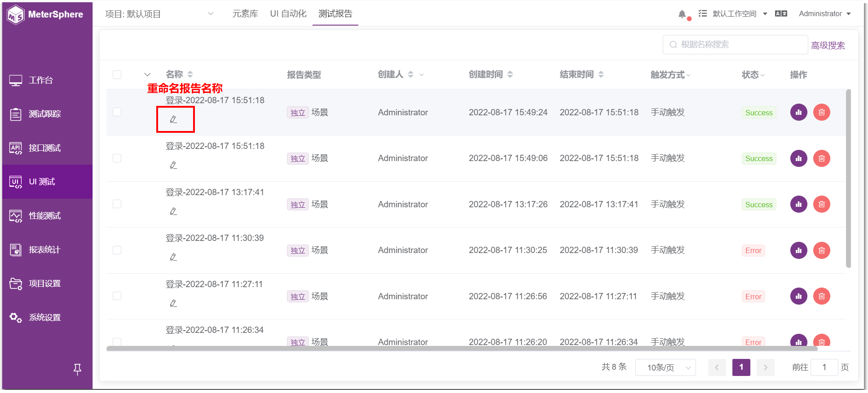Check the row created at 2022-08-17 15:49:24
The image size is (868, 393).
tap(117, 112)
